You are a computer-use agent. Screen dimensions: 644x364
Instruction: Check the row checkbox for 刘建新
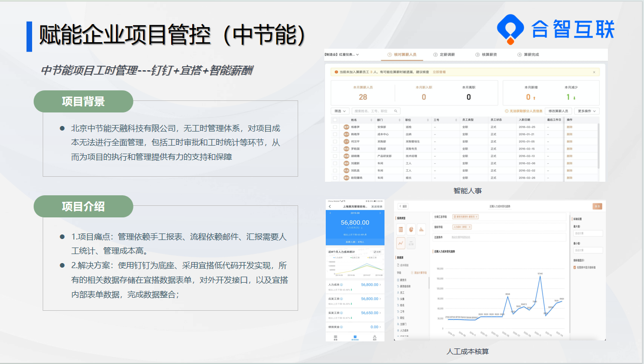(335, 163)
